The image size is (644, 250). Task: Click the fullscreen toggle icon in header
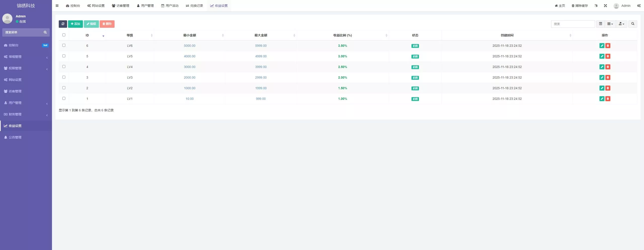606,6
